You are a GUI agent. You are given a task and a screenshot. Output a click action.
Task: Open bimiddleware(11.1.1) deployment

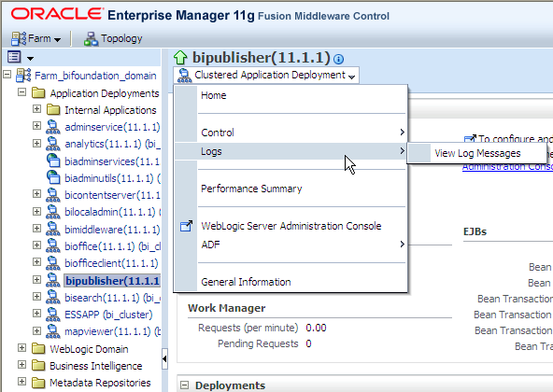tap(112, 230)
